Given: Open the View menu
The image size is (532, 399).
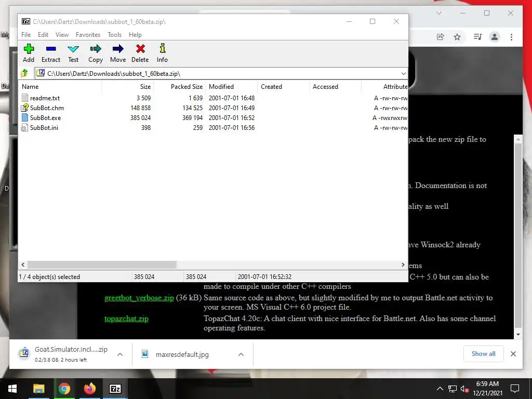Looking at the screenshot, I should click(62, 35).
